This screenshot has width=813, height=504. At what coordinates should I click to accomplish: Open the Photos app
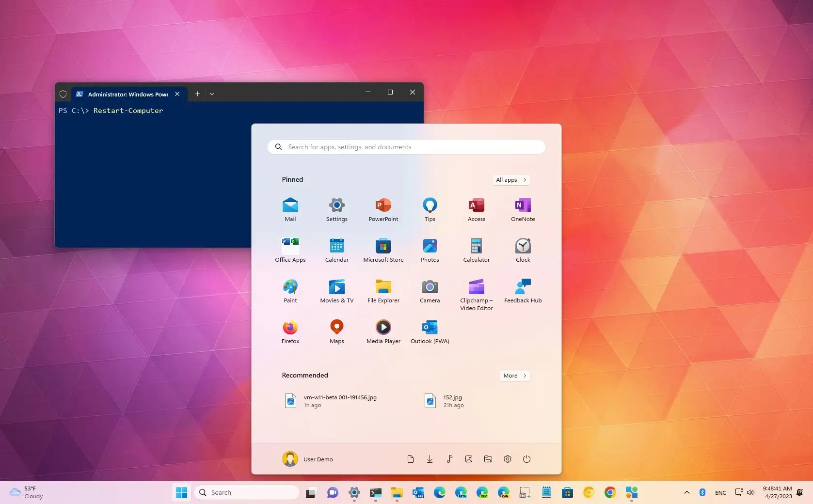(x=430, y=250)
